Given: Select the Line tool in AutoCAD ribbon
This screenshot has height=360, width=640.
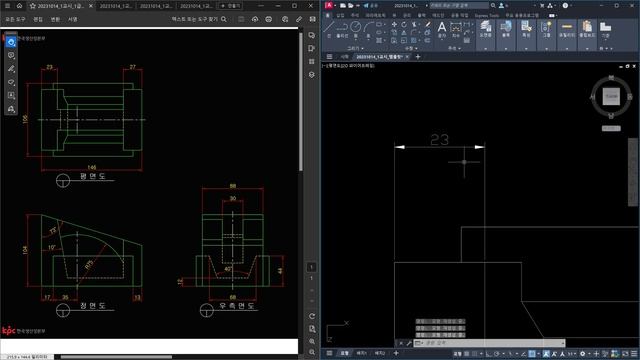Looking at the screenshot, I should [329, 29].
